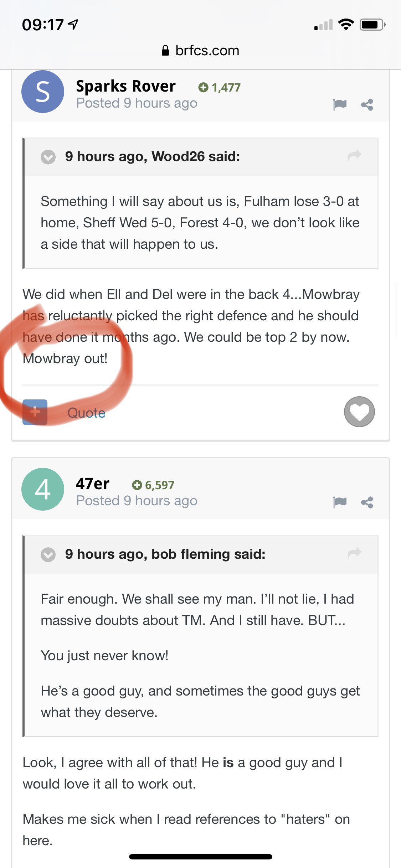
Task: Open 47er username profile link
Action: click(93, 484)
